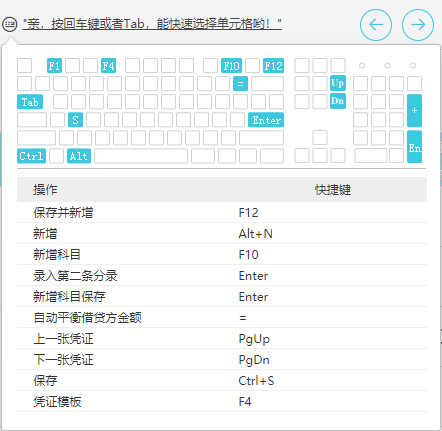Click the 操作 column header
442x431 pixels.
(x=45, y=190)
